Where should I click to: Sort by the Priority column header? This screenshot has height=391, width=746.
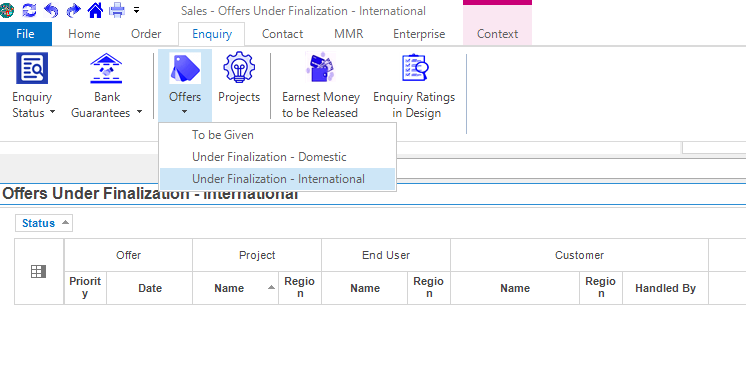coord(85,288)
